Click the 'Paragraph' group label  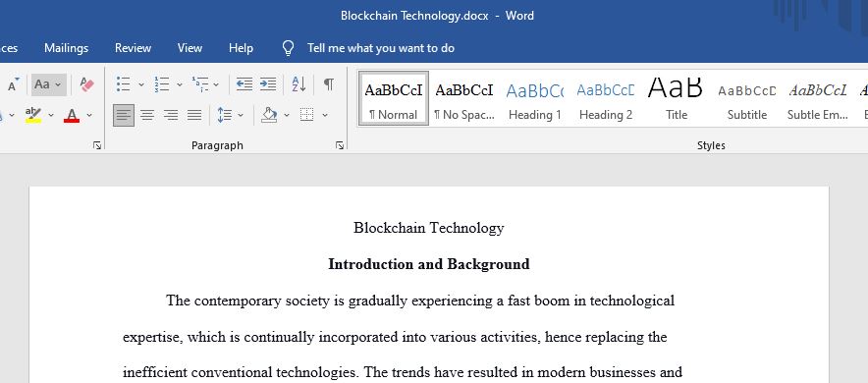coord(217,145)
